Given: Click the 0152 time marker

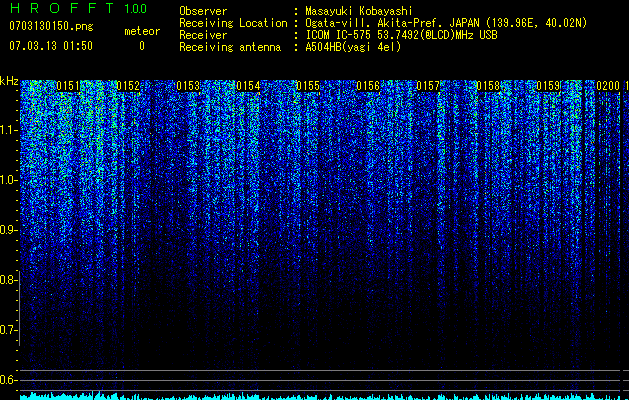Looking at the screenshot, I should (x=128, y=86).
